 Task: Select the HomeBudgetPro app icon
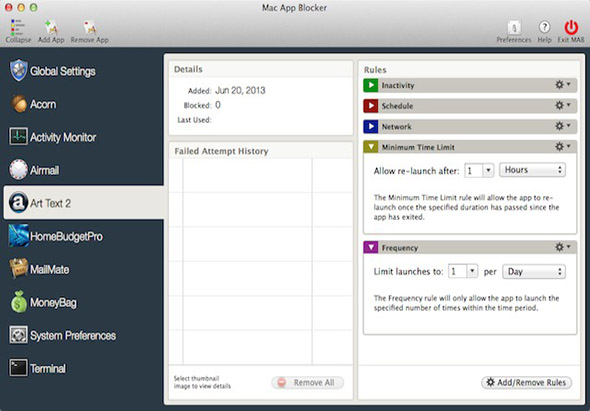click(x=18, y=236)
